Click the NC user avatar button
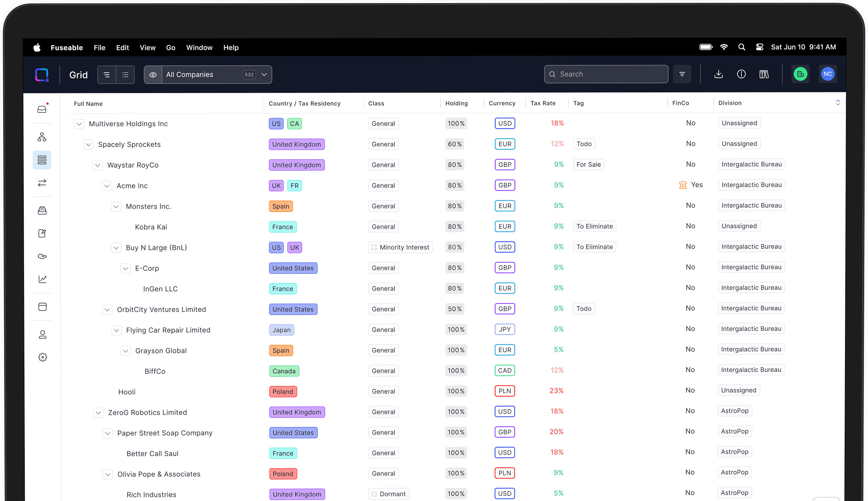 [827, 74]
